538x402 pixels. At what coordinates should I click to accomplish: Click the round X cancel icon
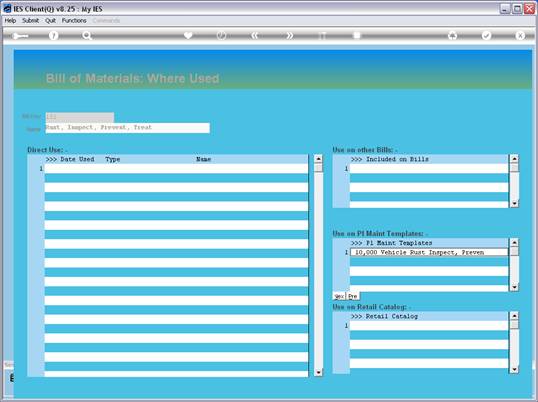click(520, 36)
